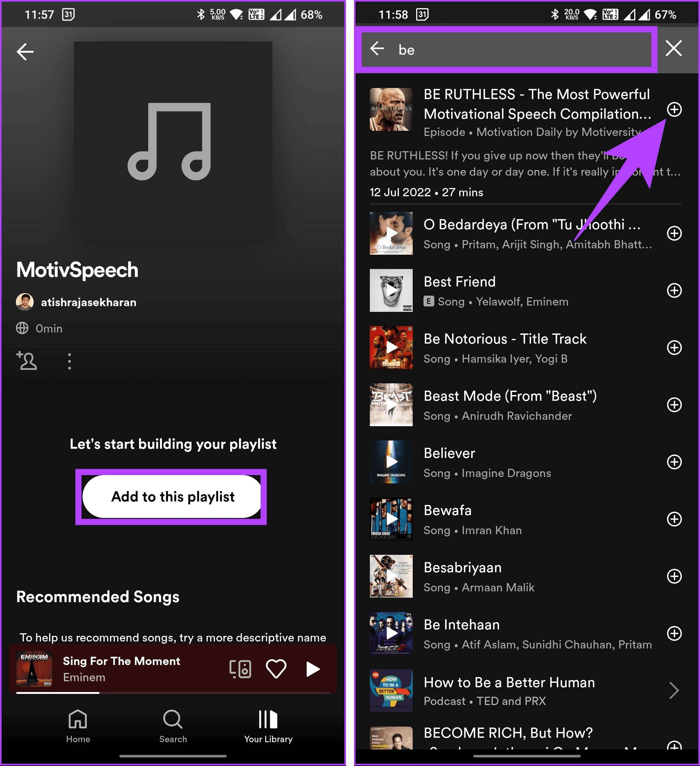700x766 pixels.
Task: Tap the Recommended Songs heading
Action: [x=97, y=597]
